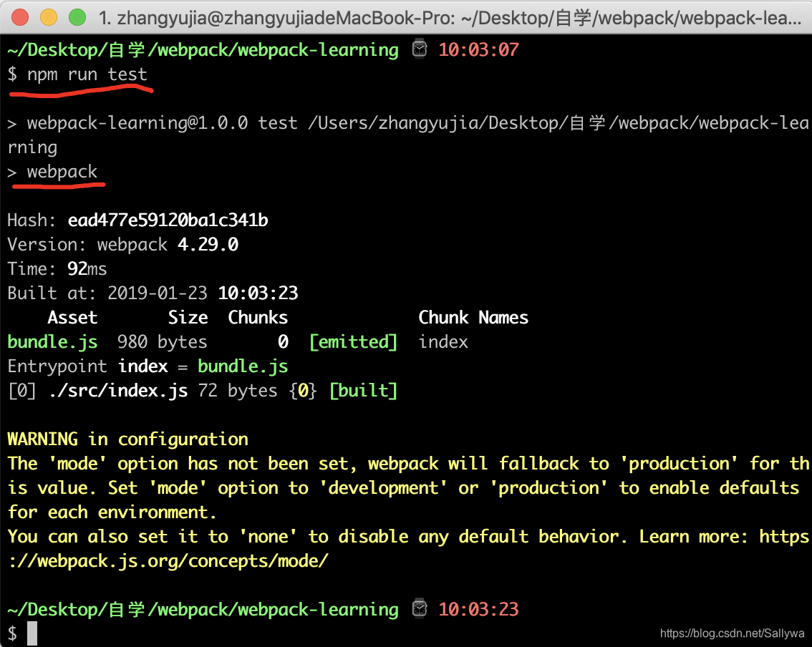Click the 'Size' column header
812x647 pixels.
click(x=188, y=317)
